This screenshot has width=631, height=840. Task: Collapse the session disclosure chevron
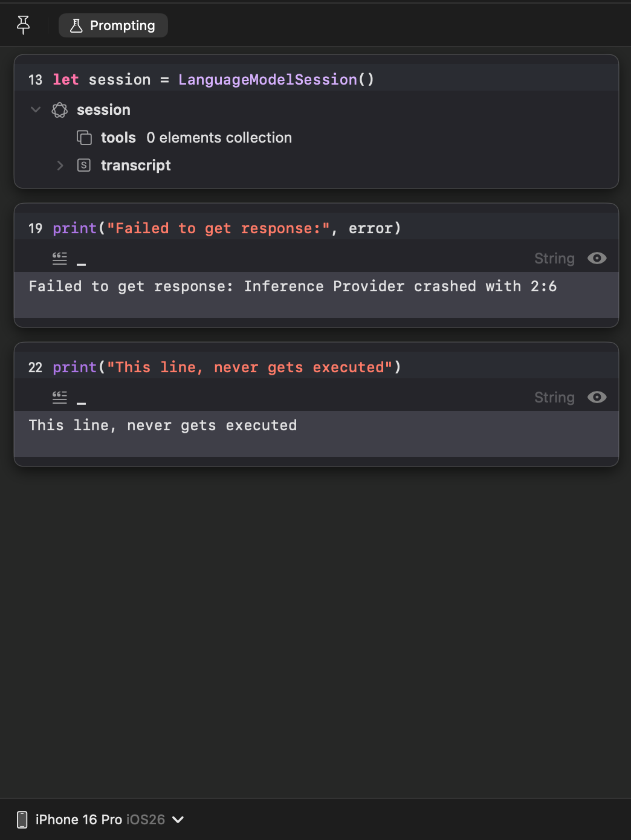click(x=36, y=109)
